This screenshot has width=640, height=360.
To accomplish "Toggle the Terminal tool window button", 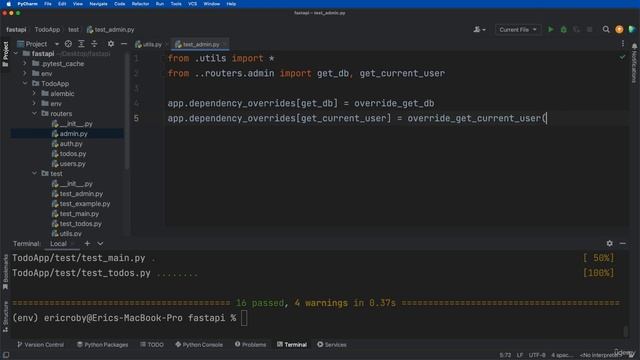I will 292,344.
